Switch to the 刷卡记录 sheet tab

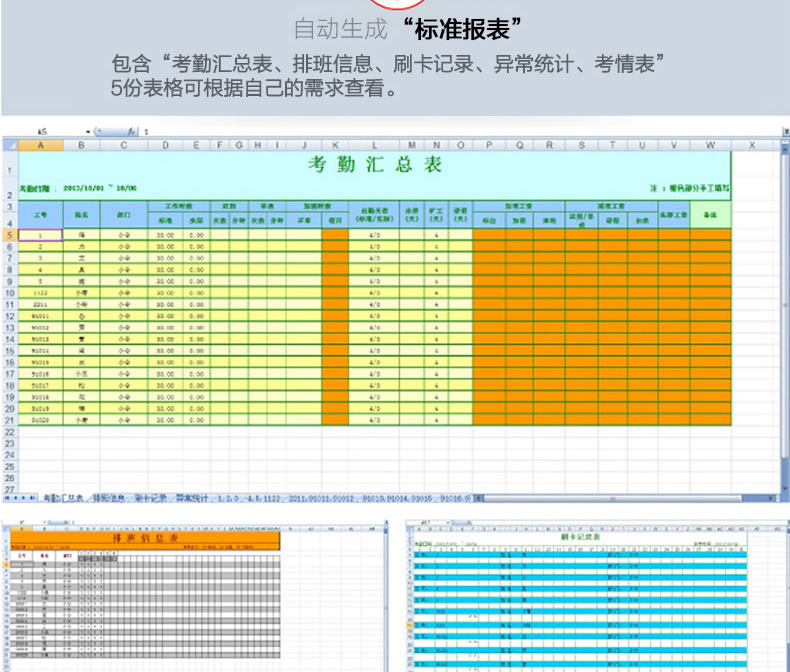[x=150, y=498]
